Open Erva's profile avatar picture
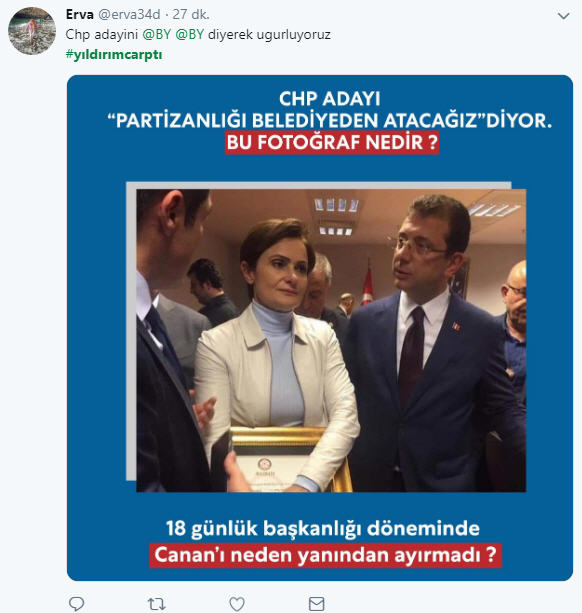582x613 pixels. 32,30
